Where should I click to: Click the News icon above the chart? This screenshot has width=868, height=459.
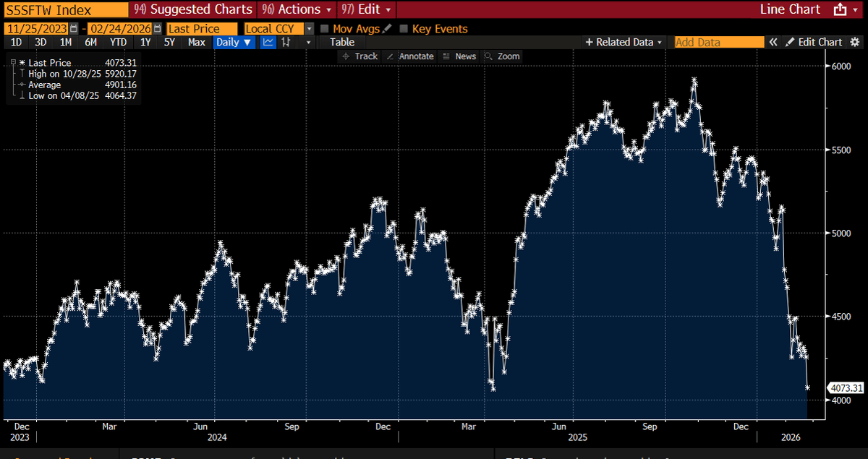pos(459,56)
